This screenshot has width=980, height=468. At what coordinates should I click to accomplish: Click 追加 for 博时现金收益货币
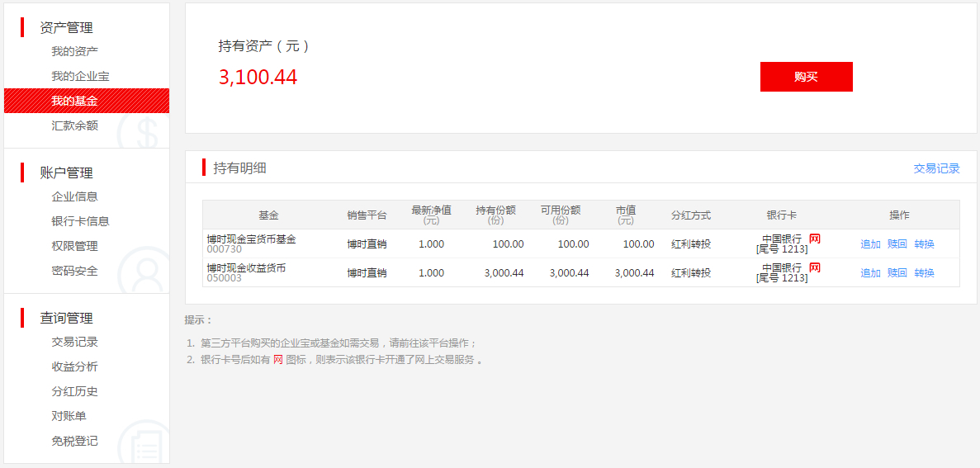point(870,273)
